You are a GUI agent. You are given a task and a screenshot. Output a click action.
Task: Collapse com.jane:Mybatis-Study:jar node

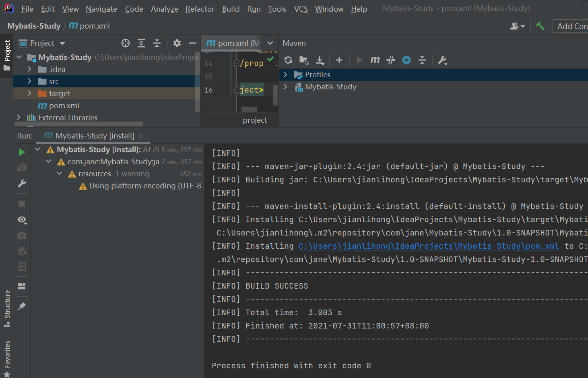(49, 161)
